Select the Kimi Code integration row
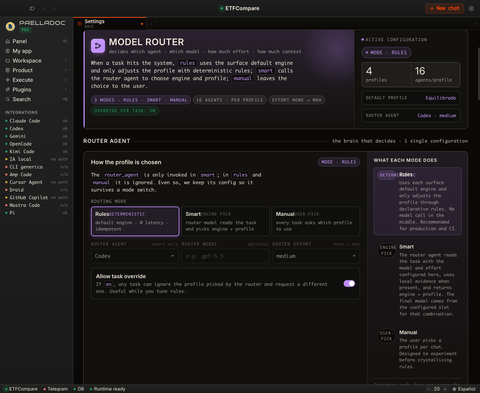The width and height of the screenshot is (480, 393). click(x=36, y=151)
